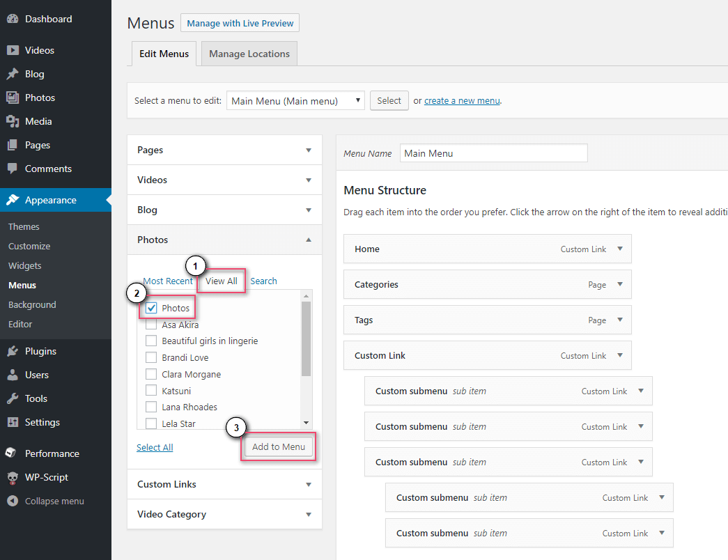The image size is (728, 560).
Task: Expand the Home menu item arrow
Action: pyautogui.click(x=620, y=249)
